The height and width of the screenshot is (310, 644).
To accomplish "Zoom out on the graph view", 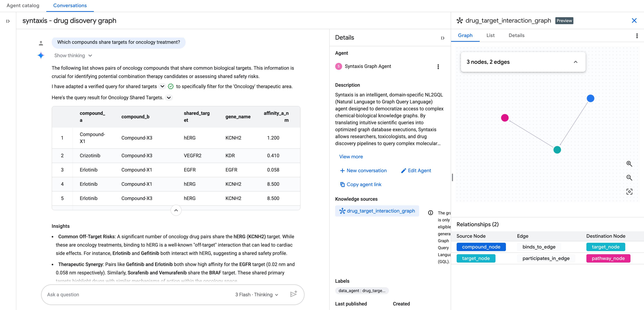I will (x=629, y=178).
